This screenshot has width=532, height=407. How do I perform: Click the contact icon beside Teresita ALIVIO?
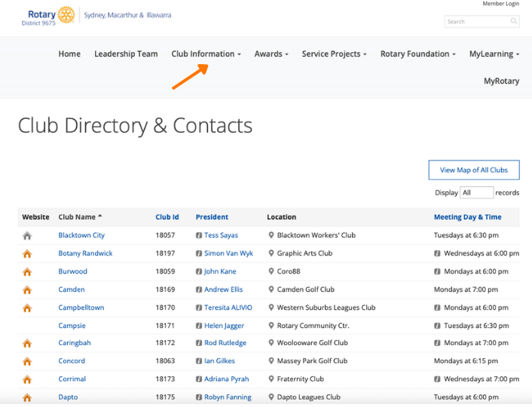(199, 308)
